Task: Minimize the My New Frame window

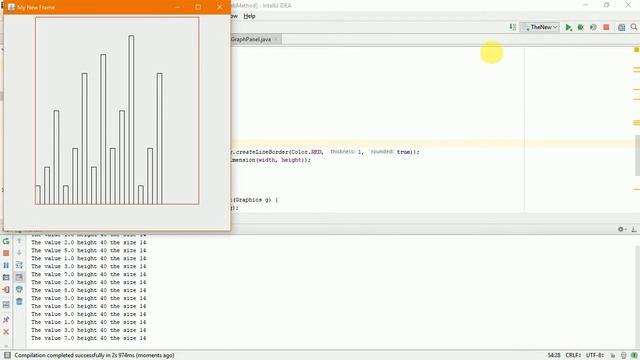Action: (177, 7)
